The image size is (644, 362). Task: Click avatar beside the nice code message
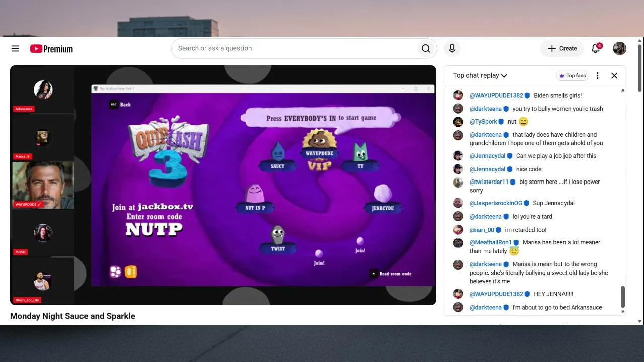(x=458, y=169)
